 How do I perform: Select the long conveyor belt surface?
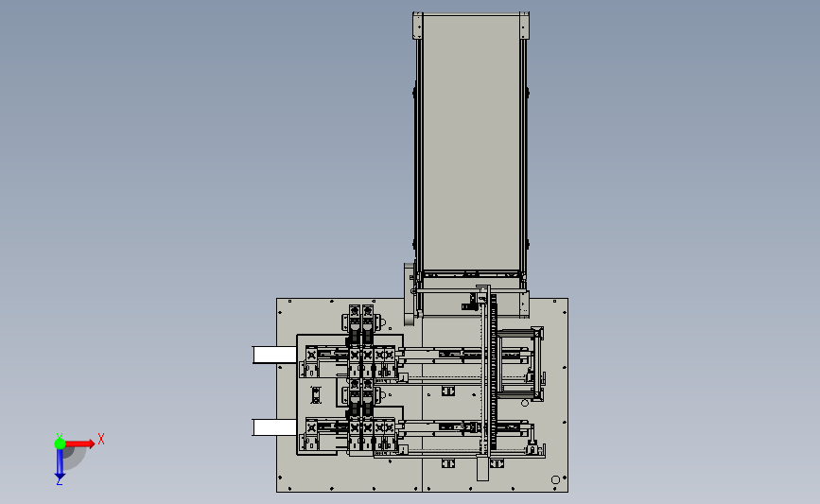tap(471, 142)
